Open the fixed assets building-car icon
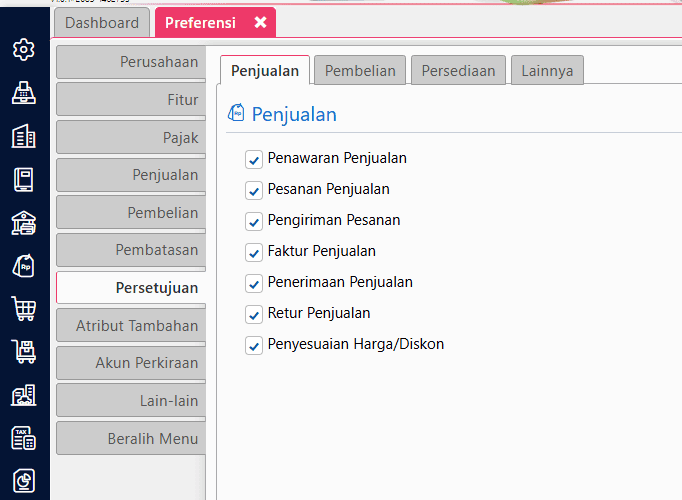The height and width of the screenshot is (500, 682). (x=23, y=395)
